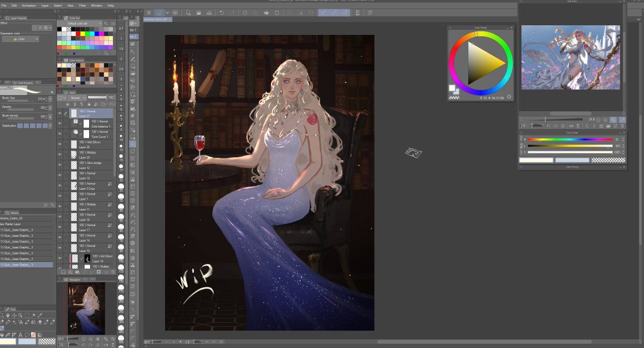Open Expression color dropdown showing Color
Image resolution: width=644 pixels, height=348 pixels.
(21, 39)
